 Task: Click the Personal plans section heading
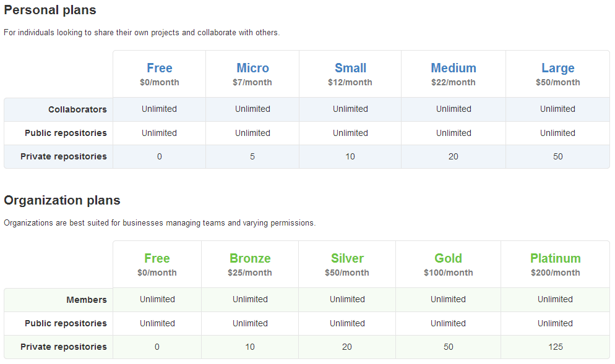coord(50,11)
